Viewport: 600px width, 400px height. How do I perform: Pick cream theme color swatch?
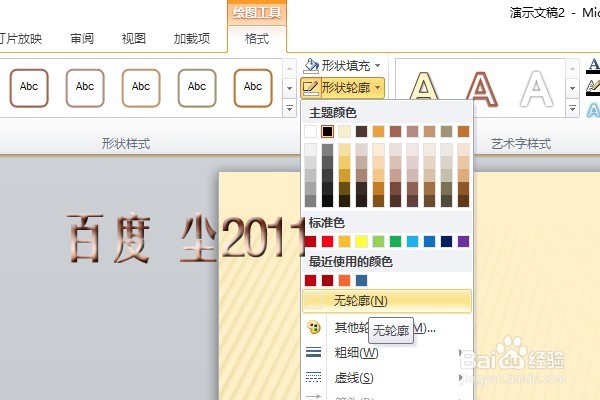(344, 131)
